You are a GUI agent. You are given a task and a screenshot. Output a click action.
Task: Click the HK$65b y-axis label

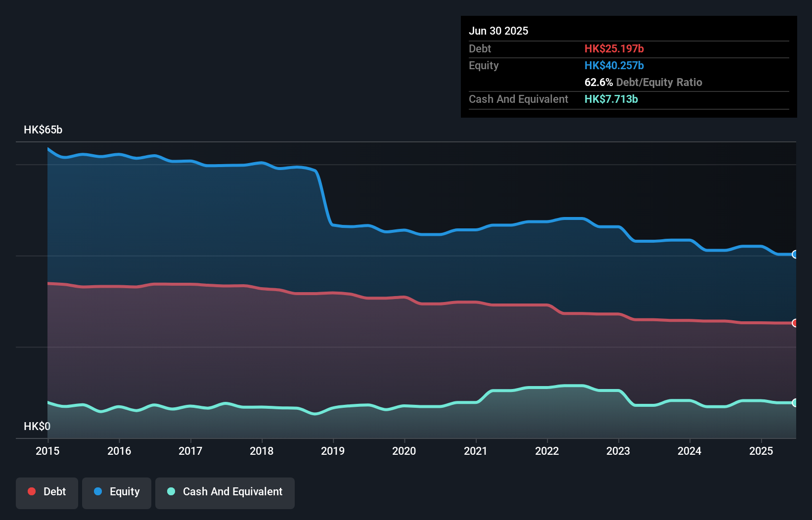coord(43,130)
